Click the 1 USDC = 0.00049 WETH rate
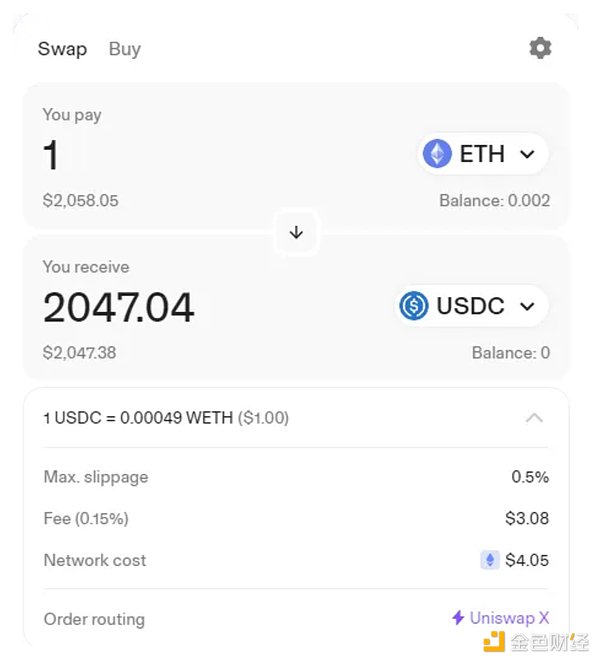 [x=165, y=418]
